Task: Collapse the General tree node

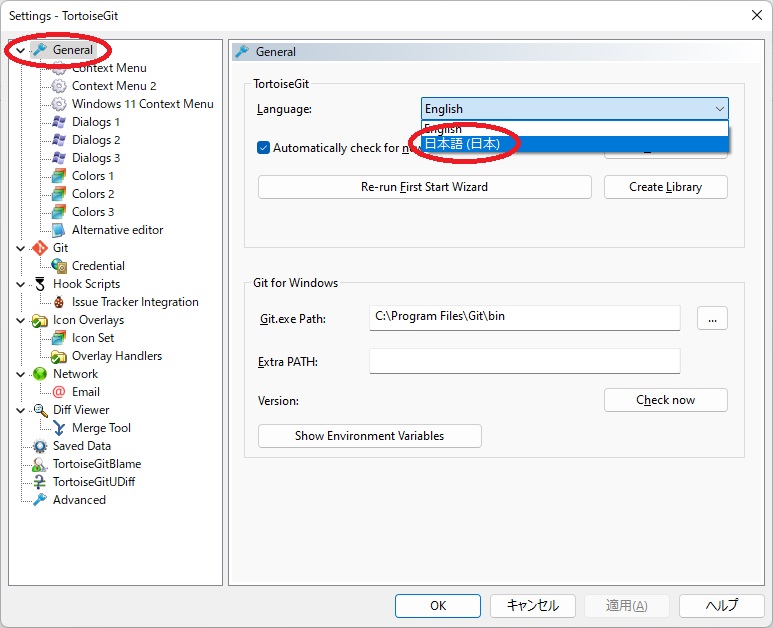Action: coord(20,50)
